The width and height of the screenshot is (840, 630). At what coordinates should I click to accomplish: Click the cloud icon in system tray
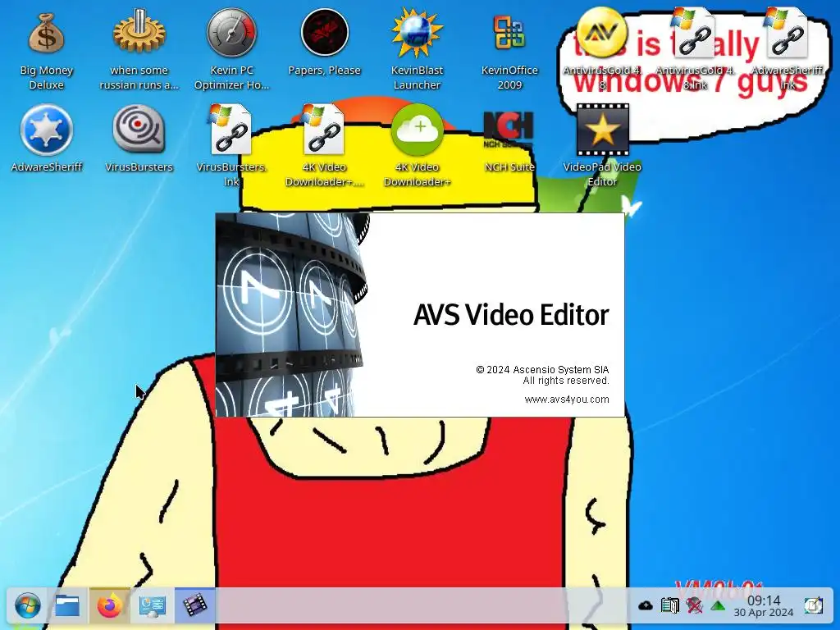[646, 606]
